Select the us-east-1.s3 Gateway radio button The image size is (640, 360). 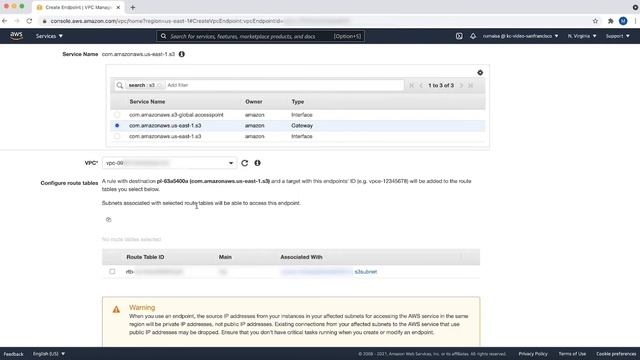pyautogui.click(x=117, y=126)
